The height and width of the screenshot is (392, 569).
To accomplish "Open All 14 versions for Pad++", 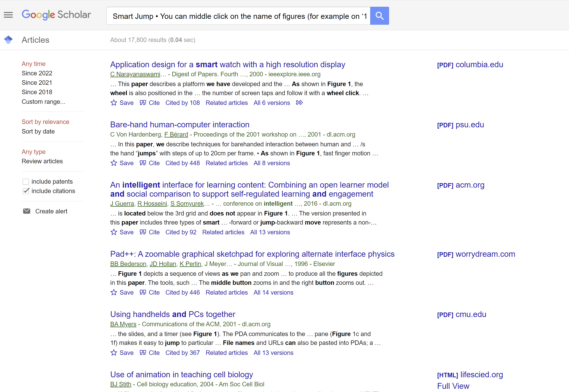I will pyautogui.click(x=273, y=292).
